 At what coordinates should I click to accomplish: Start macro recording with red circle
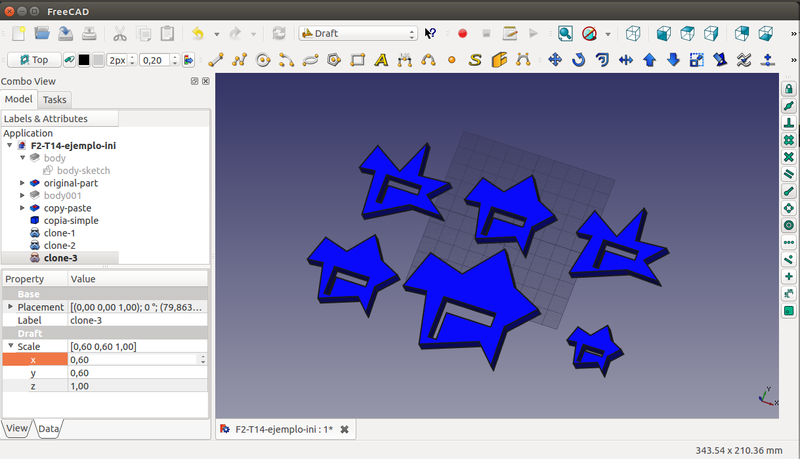462,33
